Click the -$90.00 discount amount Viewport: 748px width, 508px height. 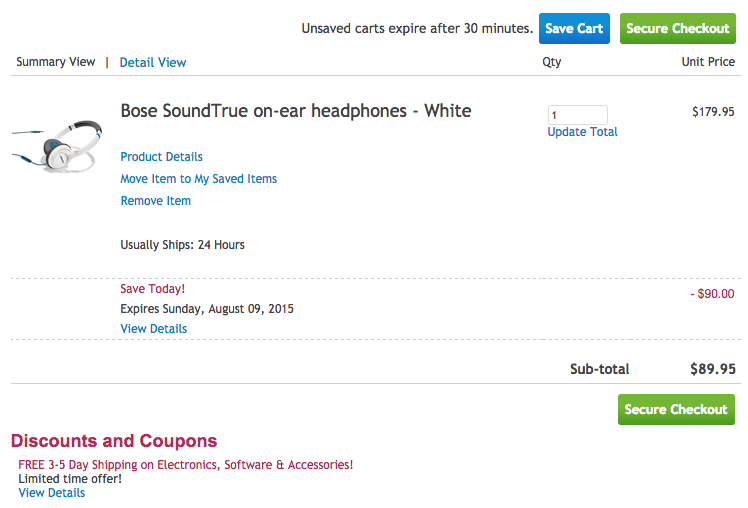pos(712,294)
